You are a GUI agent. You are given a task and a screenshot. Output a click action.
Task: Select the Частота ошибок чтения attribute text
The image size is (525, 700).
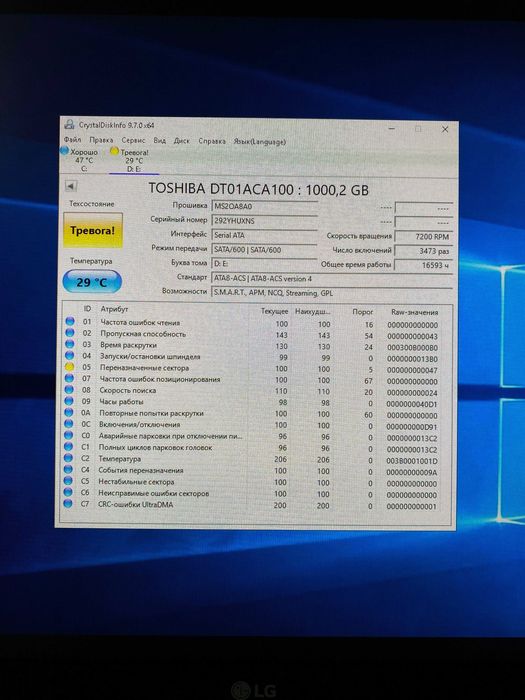pos(140,322)
